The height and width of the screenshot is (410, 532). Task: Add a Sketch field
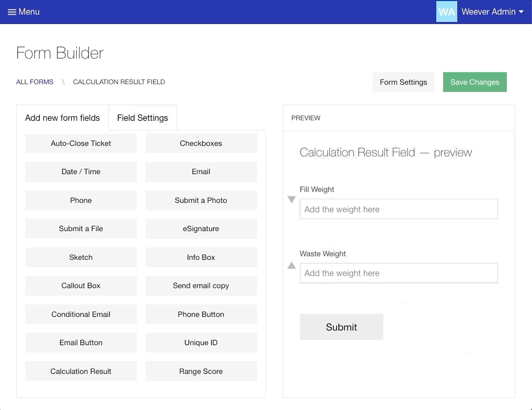click(80, 257)
